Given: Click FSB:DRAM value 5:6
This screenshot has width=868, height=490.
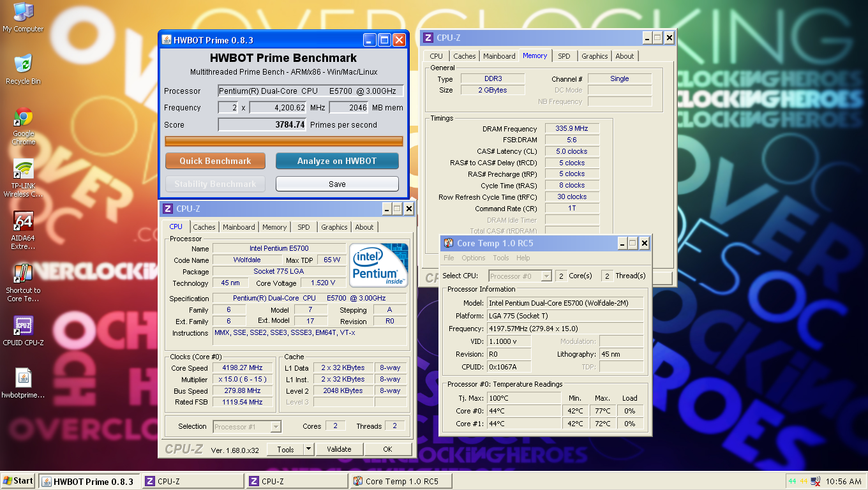Looking at the screenshot, I should [x=572, y=140].
